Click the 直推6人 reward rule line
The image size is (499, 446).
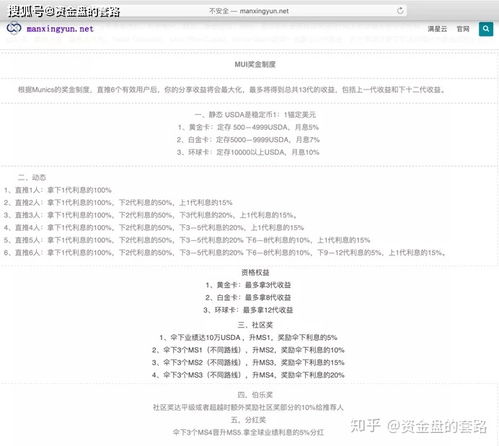[x=225, y=253]
